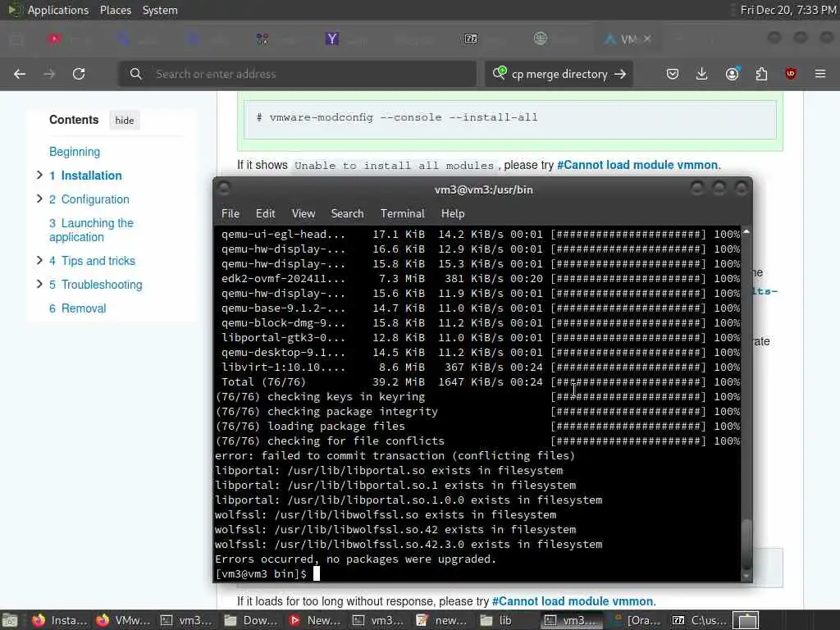Screen dimensions: 840x630
Task: Open the extensions puzzle icon
Action: (761, 74)
